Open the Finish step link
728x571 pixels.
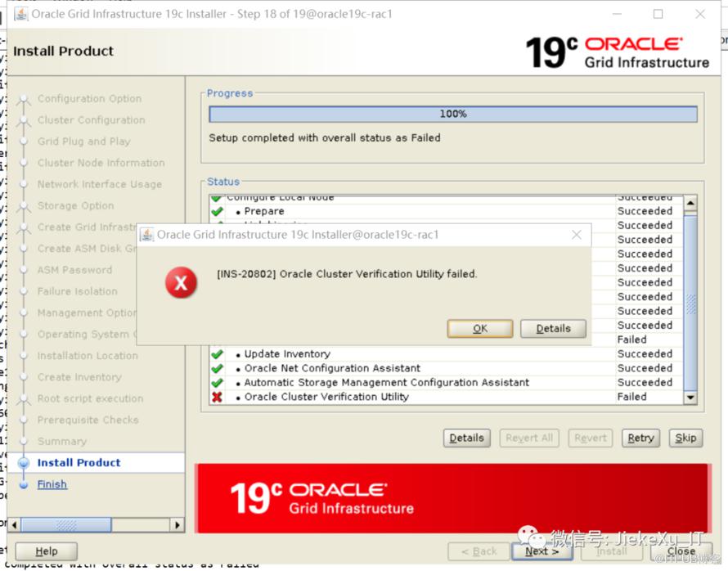click(52, 484)
